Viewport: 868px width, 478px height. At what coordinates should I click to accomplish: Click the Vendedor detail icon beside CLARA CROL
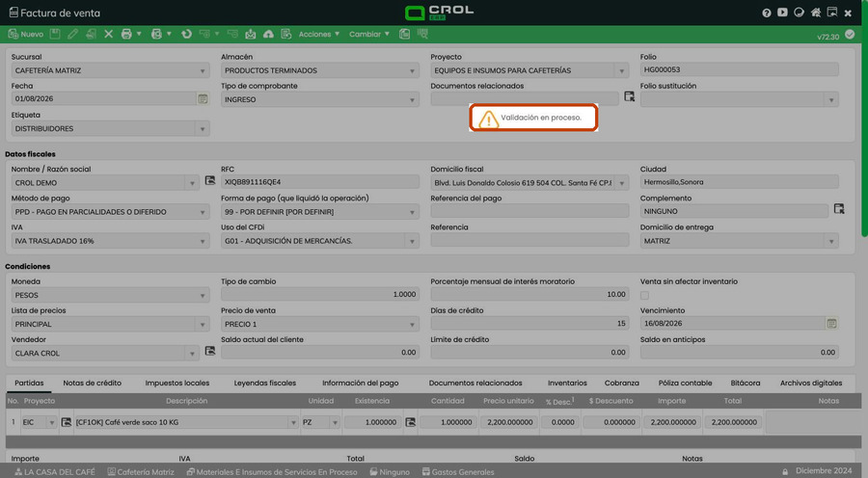pyautogui.click(x=210, y=351)
